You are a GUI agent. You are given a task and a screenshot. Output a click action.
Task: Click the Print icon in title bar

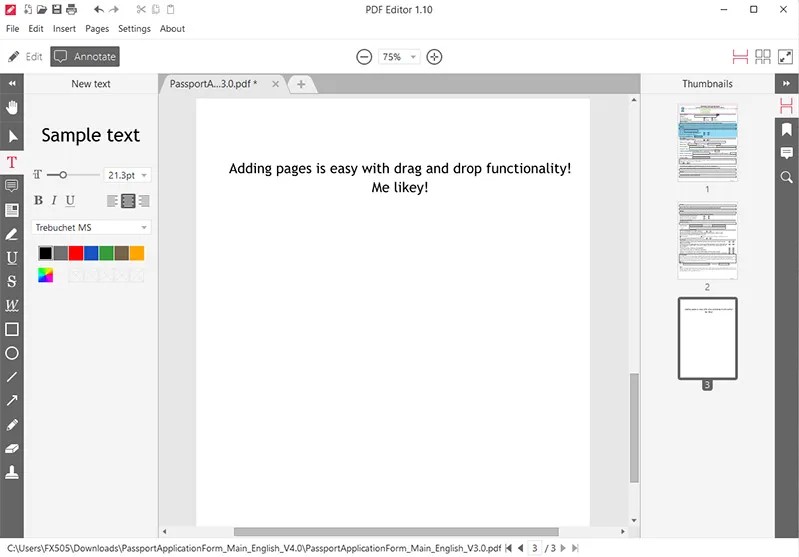click(x=71, y=9)
